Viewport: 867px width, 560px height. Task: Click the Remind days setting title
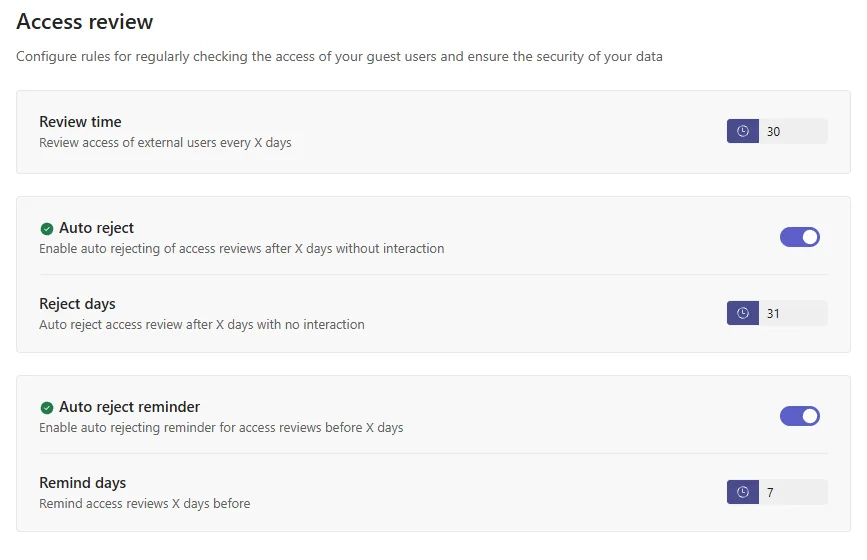82,483
